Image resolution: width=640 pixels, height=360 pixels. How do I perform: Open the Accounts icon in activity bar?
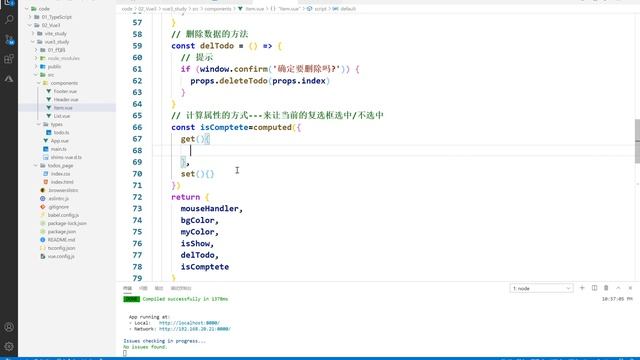(9, 327)
